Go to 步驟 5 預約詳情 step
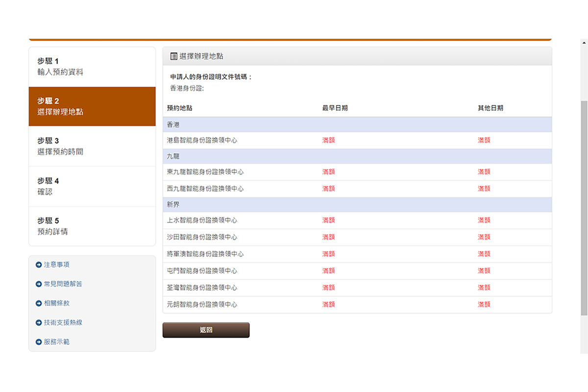The height and width of the screenshot is (392, 588). point(92,226)
